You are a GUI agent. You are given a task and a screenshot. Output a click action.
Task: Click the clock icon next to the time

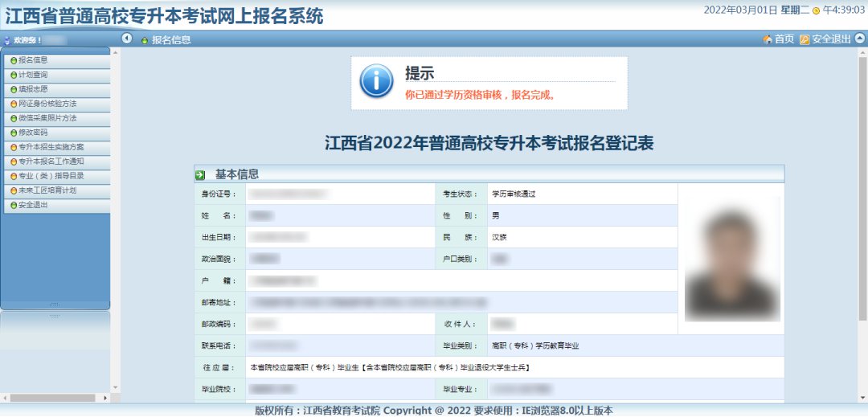pos(816,10)
